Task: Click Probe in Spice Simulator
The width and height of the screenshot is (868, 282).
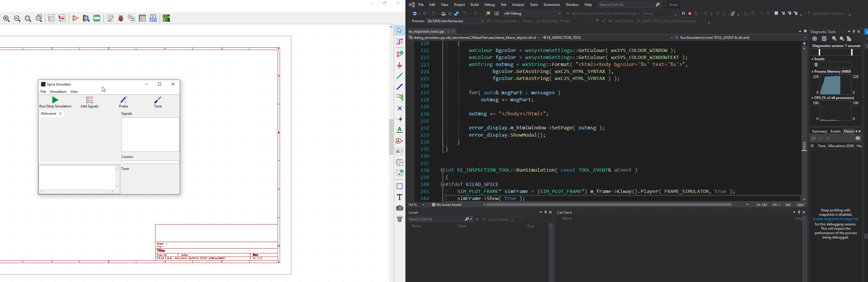Action: 124,102
